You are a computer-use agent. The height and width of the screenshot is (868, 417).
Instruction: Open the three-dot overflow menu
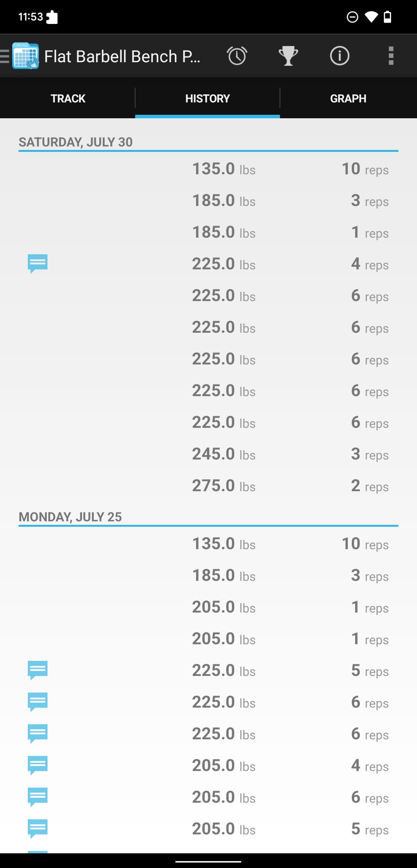click(x=391, y=56)
